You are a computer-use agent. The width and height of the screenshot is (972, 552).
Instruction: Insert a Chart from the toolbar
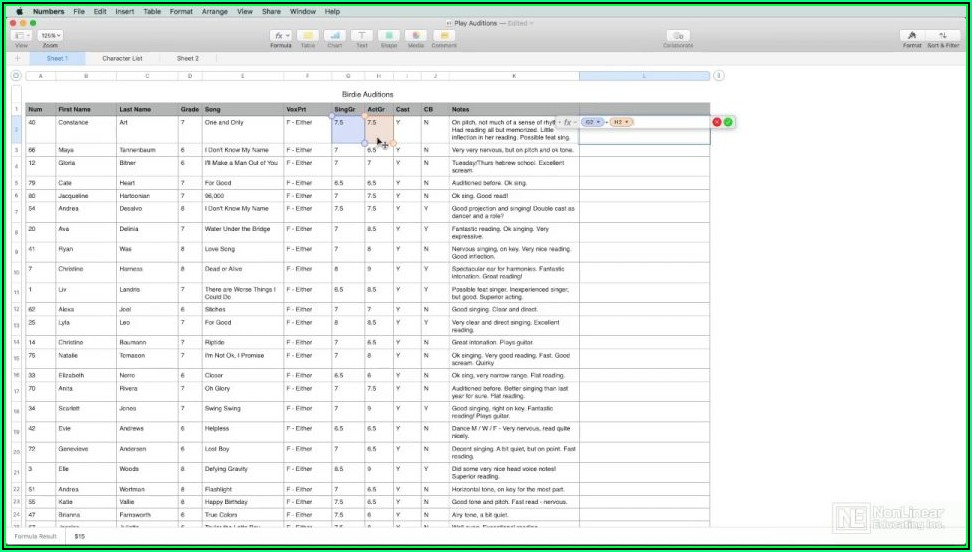335,36
